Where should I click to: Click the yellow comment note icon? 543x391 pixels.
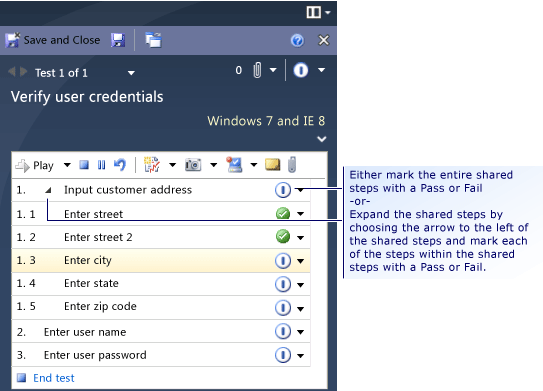pyautogui.click(x=273, y=165)
